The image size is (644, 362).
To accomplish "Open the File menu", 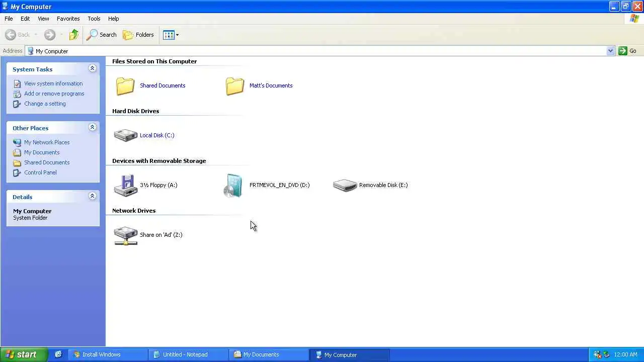I will click(x=9, y=19).
